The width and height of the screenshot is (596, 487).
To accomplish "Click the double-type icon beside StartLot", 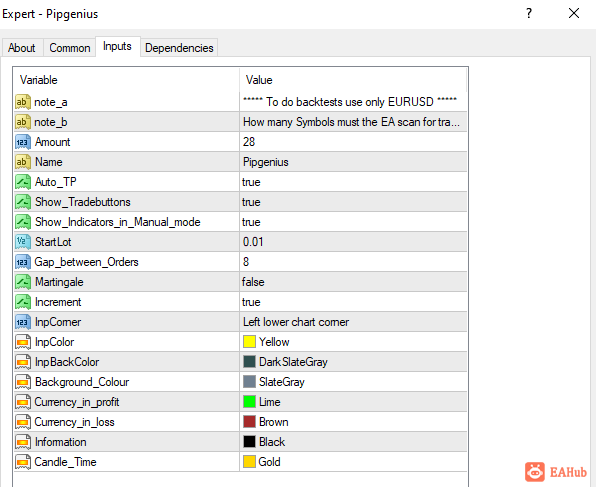I will pos(23,242).
